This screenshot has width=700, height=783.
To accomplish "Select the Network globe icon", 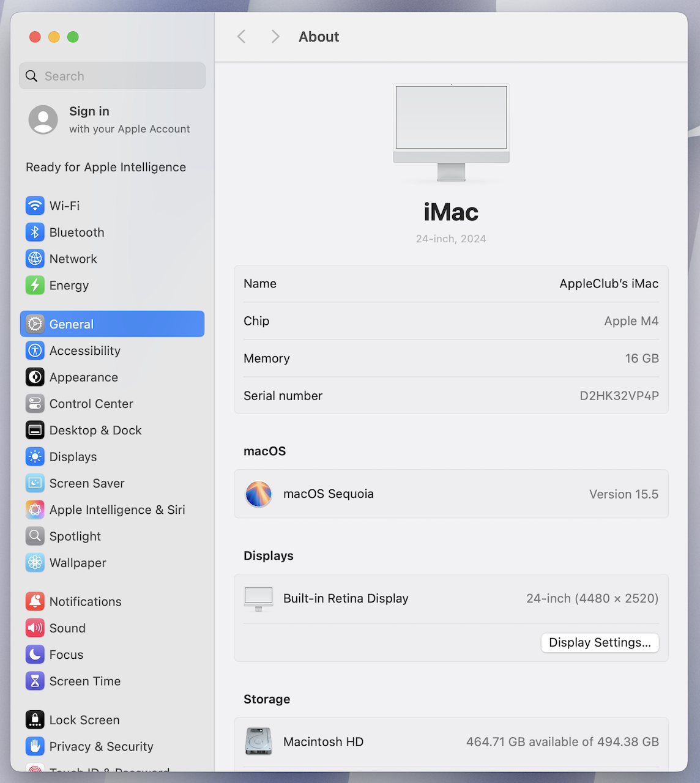I will click(35, 259).
